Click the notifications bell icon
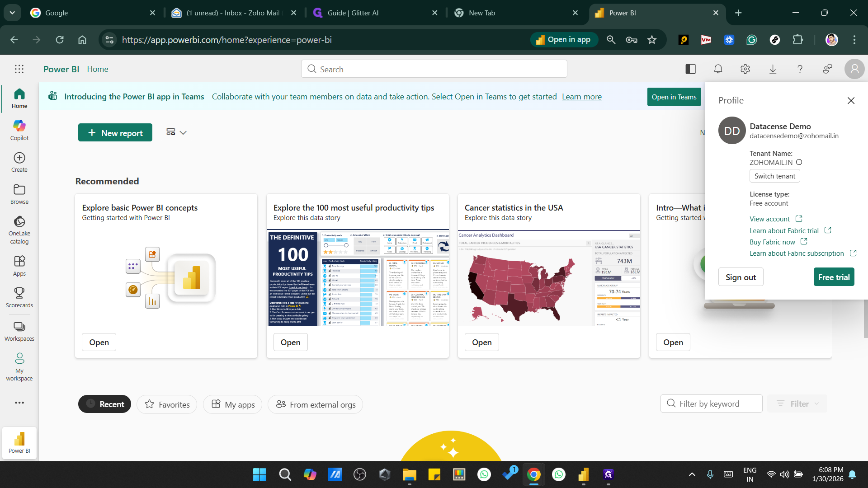 click(718, 69)
